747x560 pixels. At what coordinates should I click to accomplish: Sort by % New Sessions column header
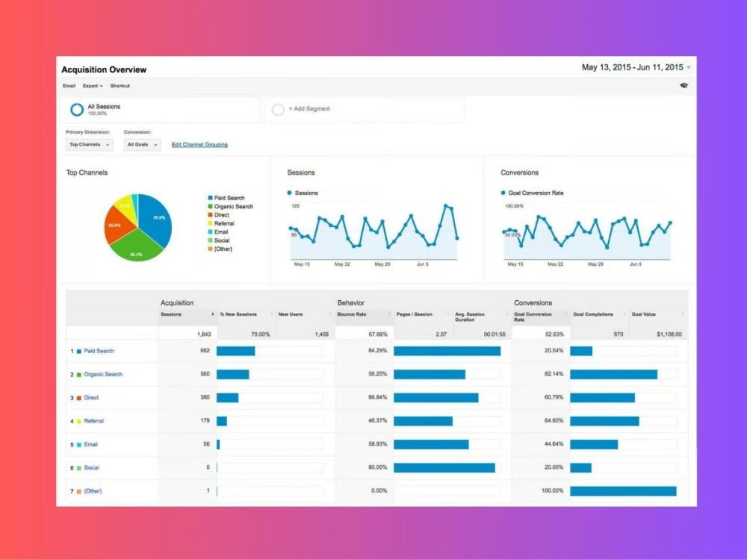pyautogui.click(x=238, y=314)
